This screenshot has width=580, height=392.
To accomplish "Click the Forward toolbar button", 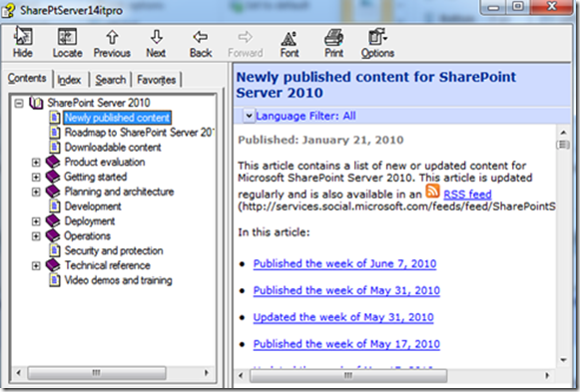I will pos(245,42).
